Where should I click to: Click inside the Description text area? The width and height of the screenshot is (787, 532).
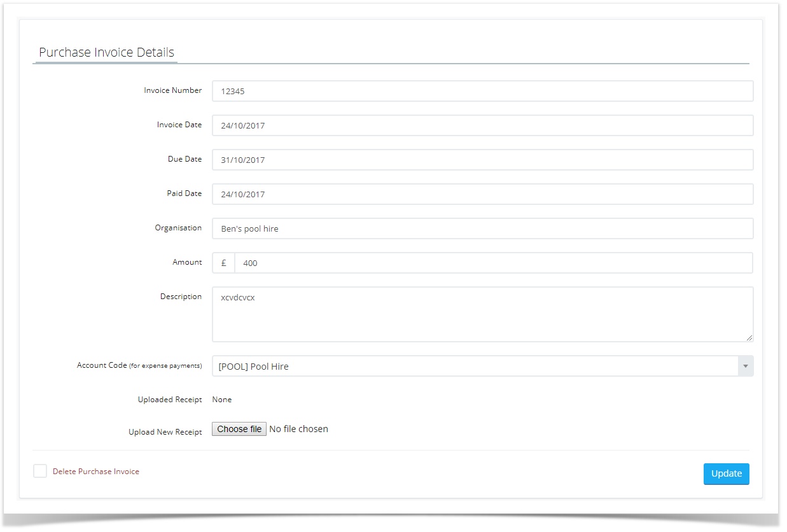pos(482,314)
